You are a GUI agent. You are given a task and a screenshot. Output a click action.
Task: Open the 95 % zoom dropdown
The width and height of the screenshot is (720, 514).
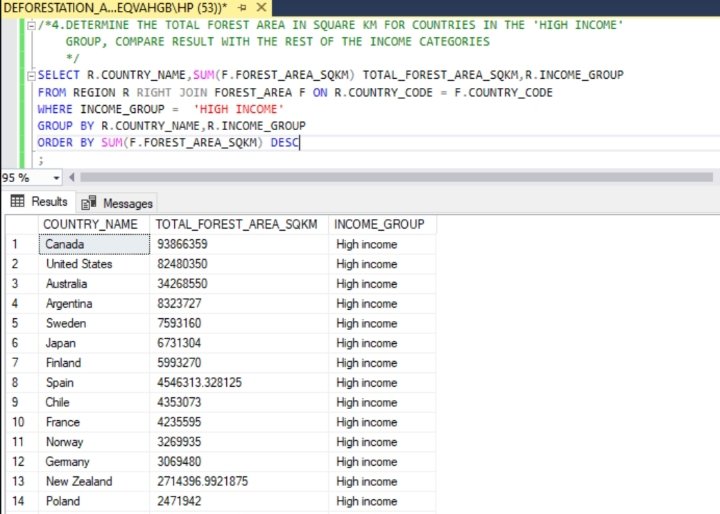56,178
